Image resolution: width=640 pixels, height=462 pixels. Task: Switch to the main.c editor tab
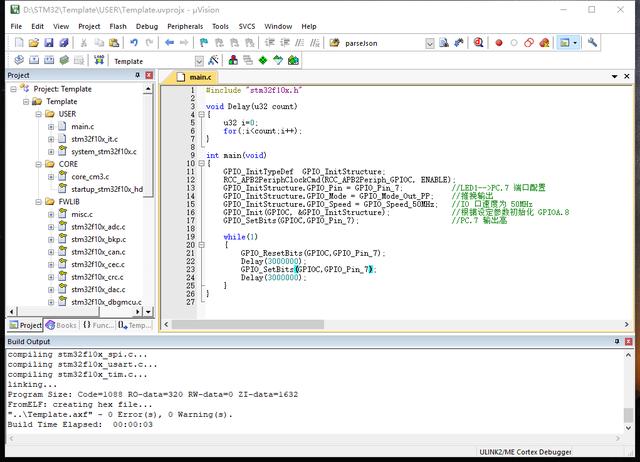click(x=195, y=77)
